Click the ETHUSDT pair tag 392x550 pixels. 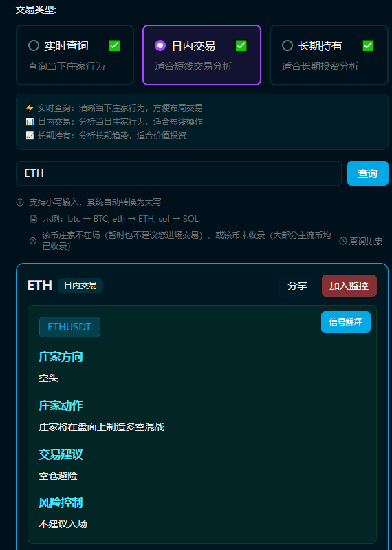coord(69,327)
